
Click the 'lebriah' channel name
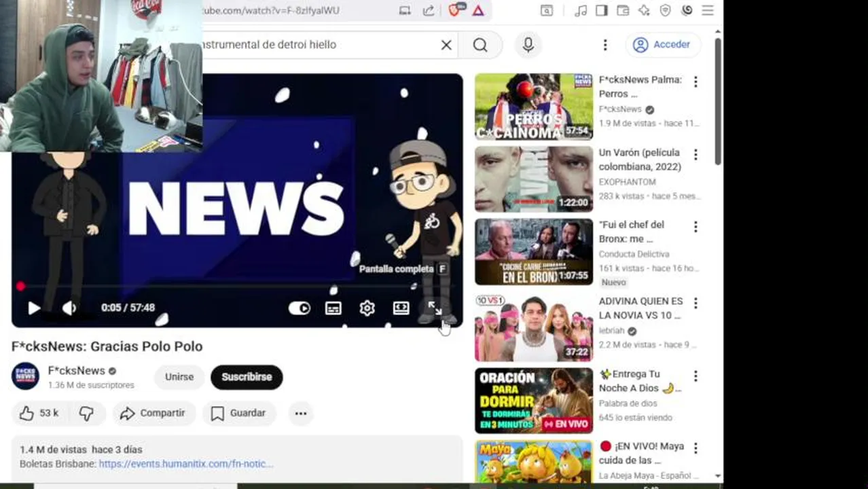coord(611,331)
